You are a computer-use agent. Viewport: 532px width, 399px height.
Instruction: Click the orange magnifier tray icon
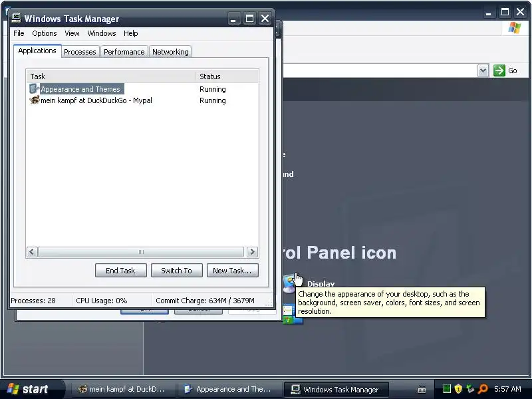click(483, 389)
